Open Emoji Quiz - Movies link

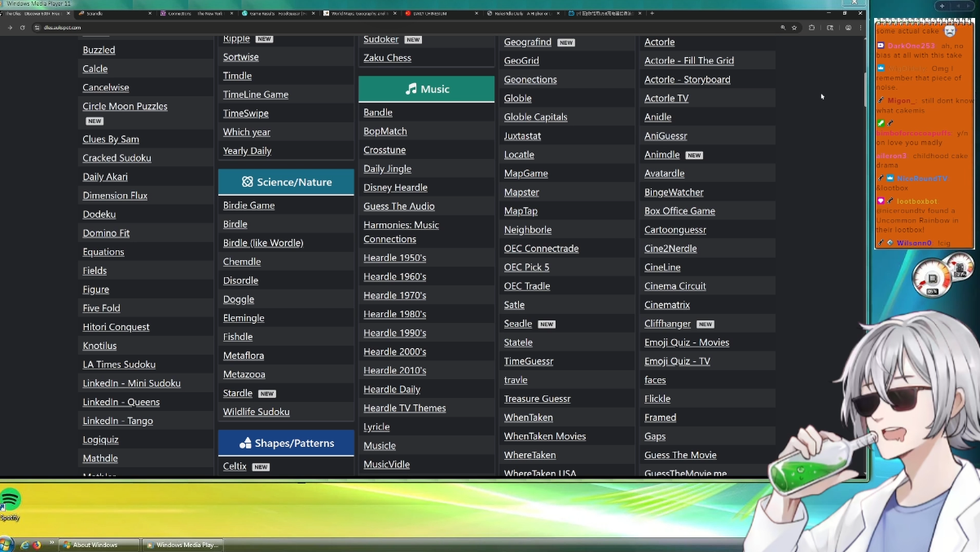click(687, 342)
